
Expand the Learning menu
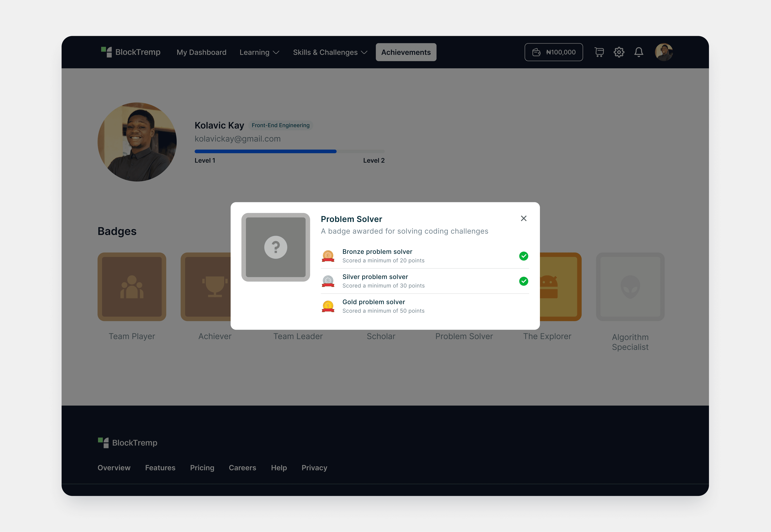(x=259, y=52)
